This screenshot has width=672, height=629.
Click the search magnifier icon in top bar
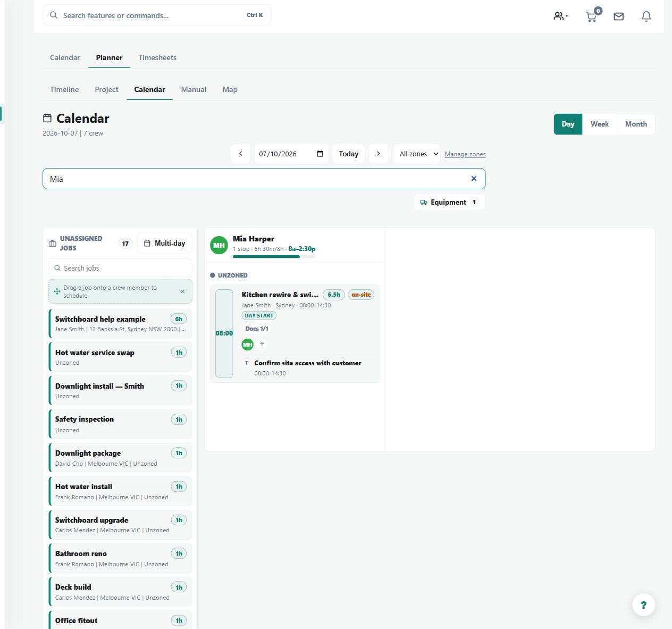pos(54,15)
